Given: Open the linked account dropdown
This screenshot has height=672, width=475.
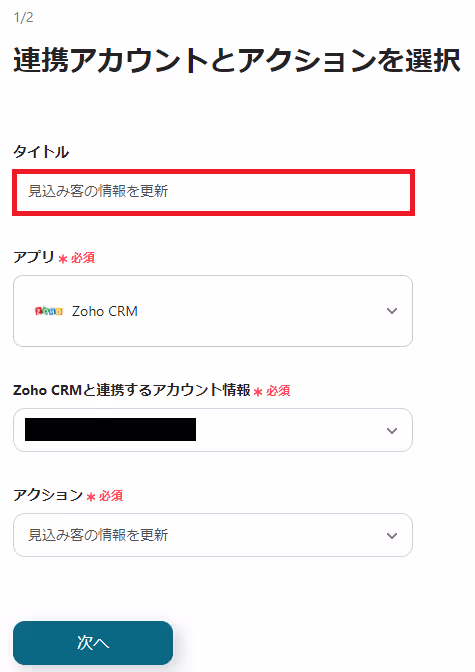Looking at the screenshot, I should pyautogui.click(x=213, y=430).
